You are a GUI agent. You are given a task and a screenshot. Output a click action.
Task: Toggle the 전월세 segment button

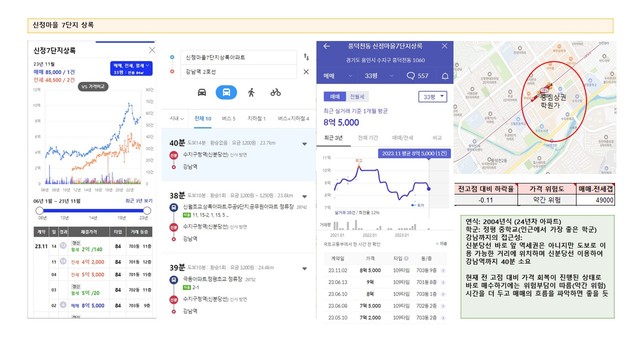pos(357,96)
